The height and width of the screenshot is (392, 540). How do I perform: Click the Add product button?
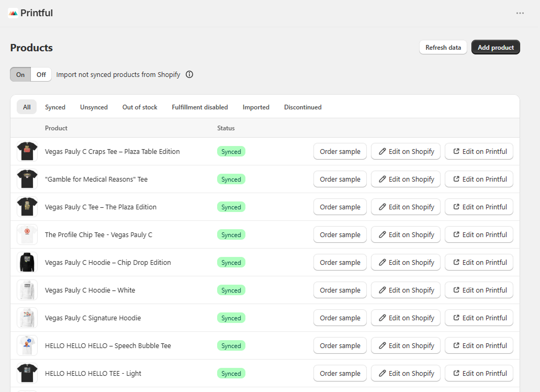[x=496, y=48]
